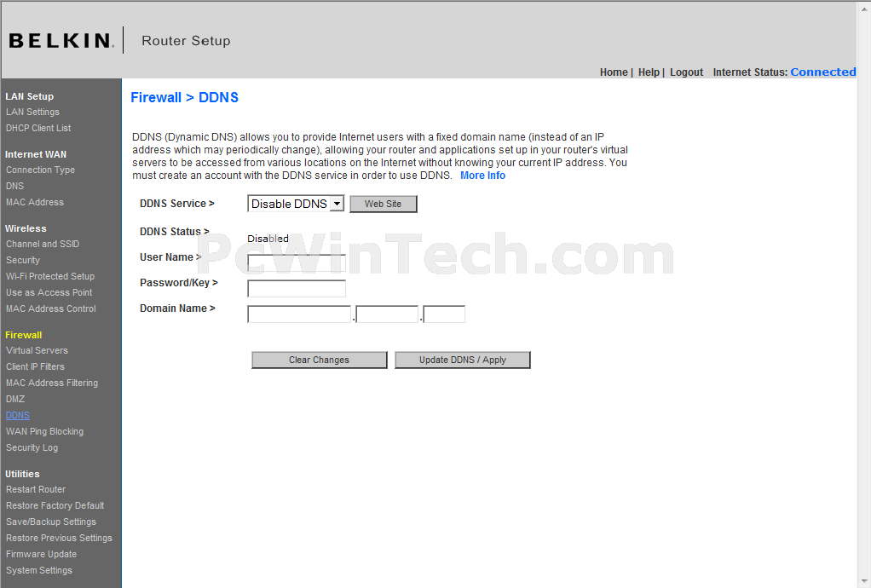Open LAN Settings in sidebar
Screen dimensions: 871x588
32,112
